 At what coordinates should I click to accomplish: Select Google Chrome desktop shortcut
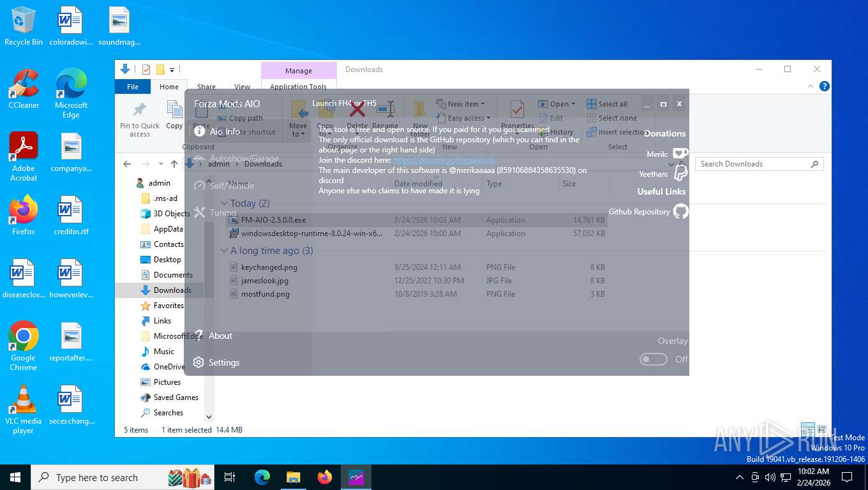click(24, 346)
